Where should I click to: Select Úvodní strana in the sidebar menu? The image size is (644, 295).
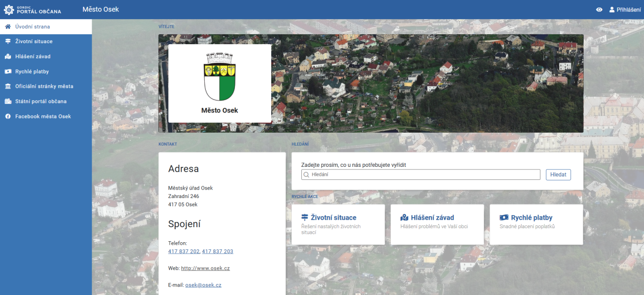pyautogui.click(x=33, y=27)
